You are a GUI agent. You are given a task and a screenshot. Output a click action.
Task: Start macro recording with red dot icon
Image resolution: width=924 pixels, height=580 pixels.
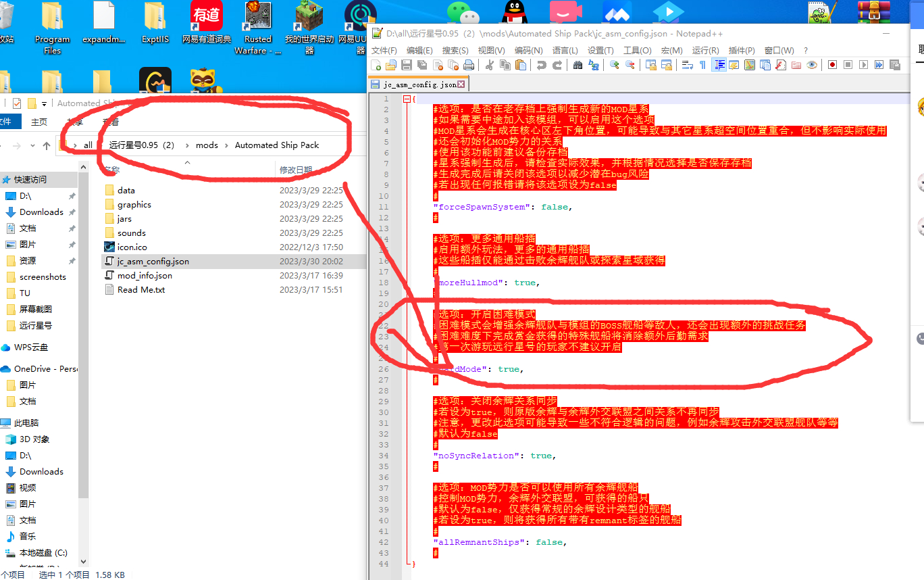pos(832,65)
